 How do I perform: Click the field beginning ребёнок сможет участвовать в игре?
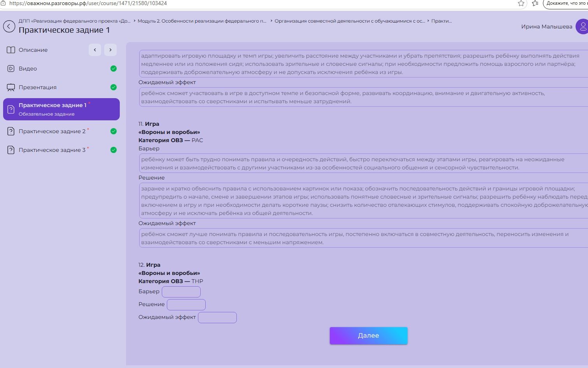pos(363,97)
